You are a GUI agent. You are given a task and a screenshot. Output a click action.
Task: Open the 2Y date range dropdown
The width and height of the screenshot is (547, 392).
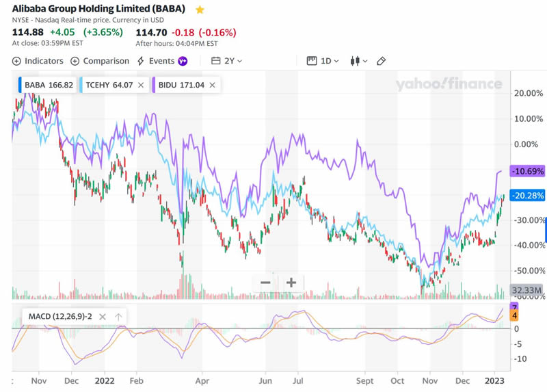tap(227, 61)
